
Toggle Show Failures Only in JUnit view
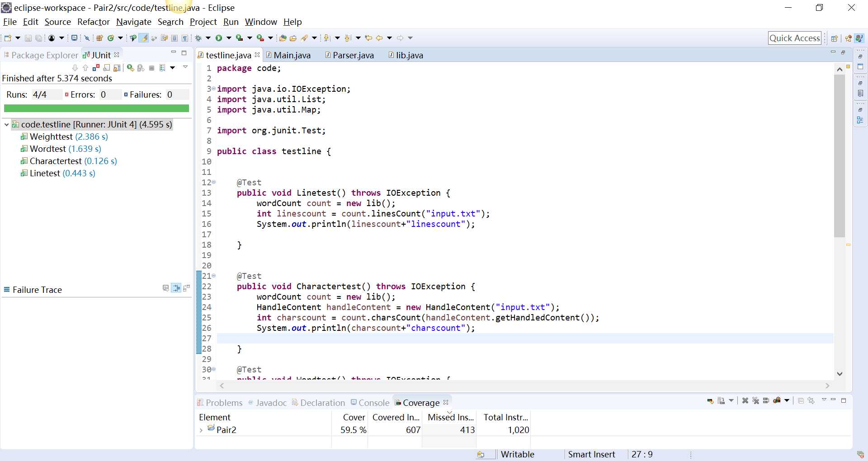96,68
